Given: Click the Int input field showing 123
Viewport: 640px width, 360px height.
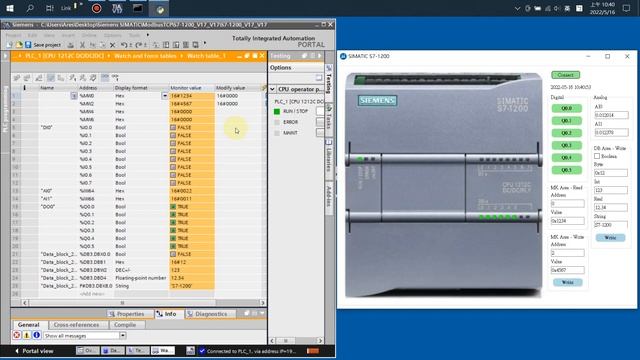Looking at the screenshot, I should coord(611,190).
